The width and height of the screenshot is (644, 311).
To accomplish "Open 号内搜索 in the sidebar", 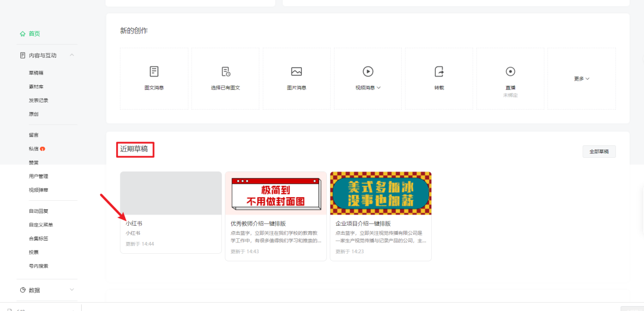I will (x=38, y=266).
